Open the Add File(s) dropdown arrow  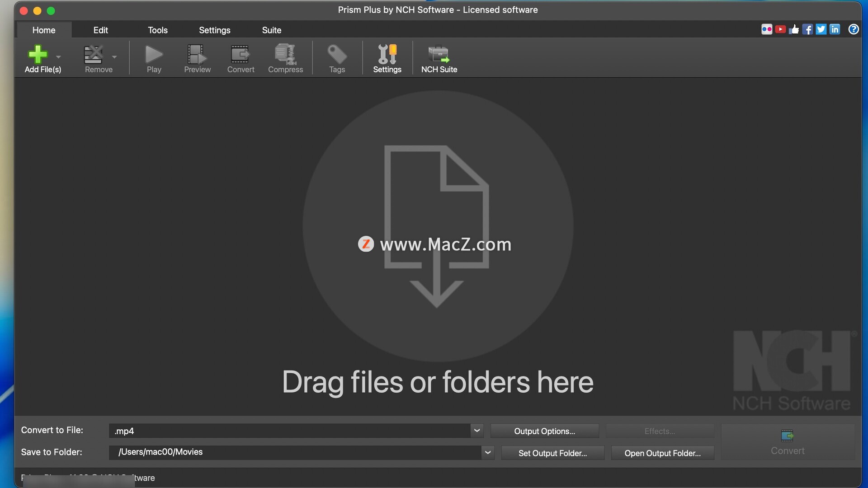coord(58,57)
